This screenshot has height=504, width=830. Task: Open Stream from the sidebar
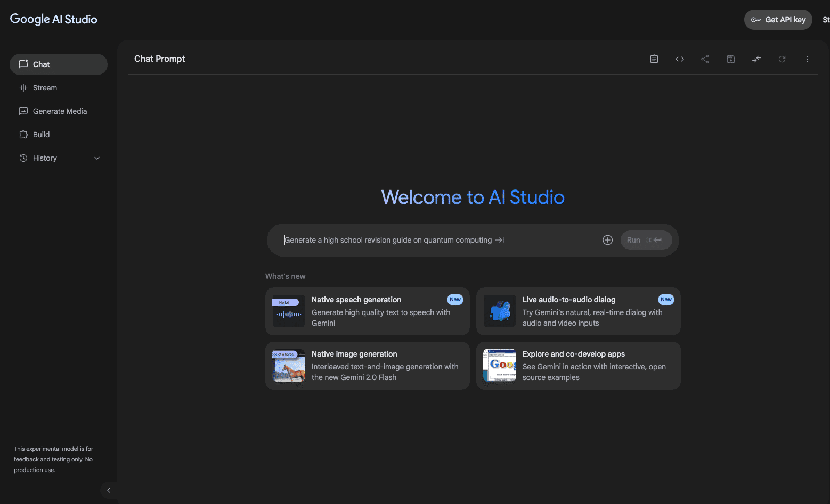45,88
